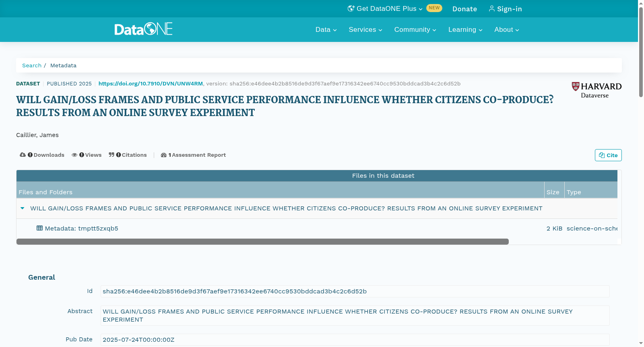This screenshot has width=644, height=347.
Task: Click the Files in this dataset header
Action: (383, 176)
